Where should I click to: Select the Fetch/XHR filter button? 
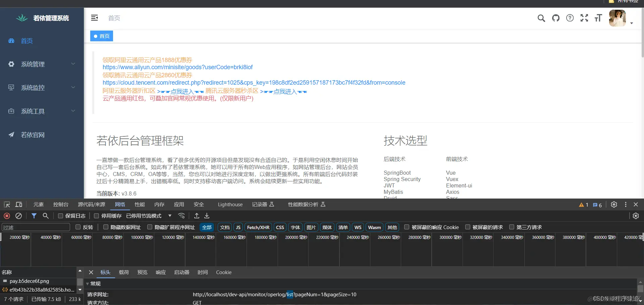(x=258, y=227)
